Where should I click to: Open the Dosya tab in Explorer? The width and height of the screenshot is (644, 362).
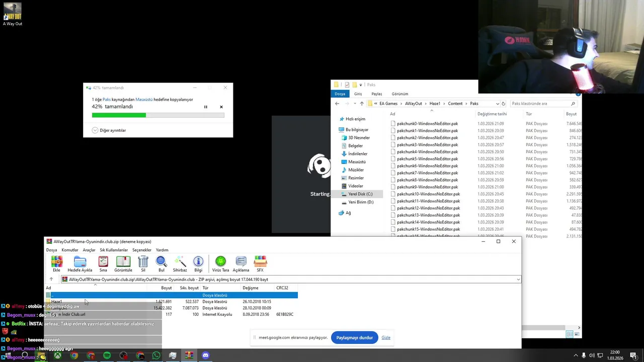point(340,94)
